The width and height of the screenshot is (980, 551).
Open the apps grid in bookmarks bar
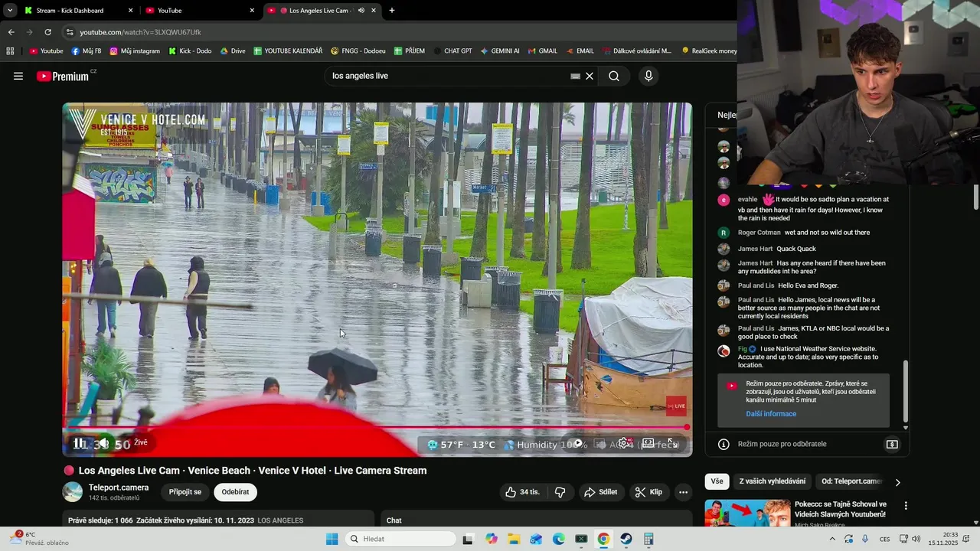coord(10,51)
